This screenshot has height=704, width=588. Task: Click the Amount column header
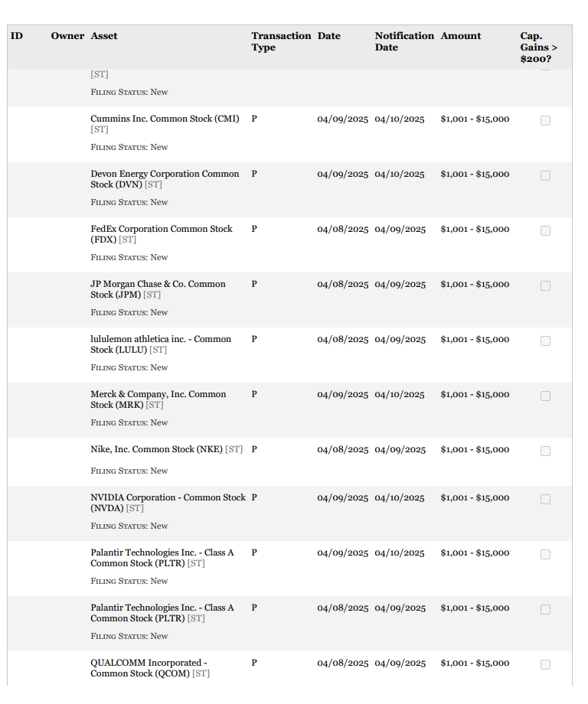tap(461, 36)
